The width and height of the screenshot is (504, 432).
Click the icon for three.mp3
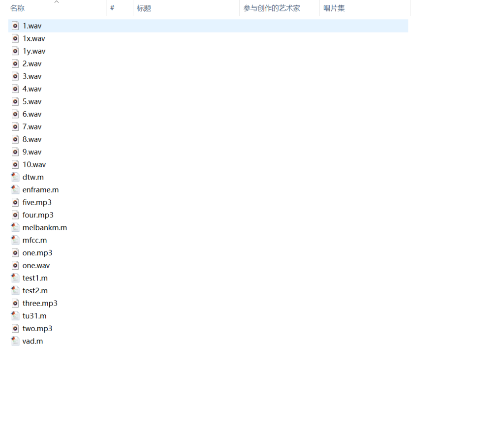click(15, 303)
